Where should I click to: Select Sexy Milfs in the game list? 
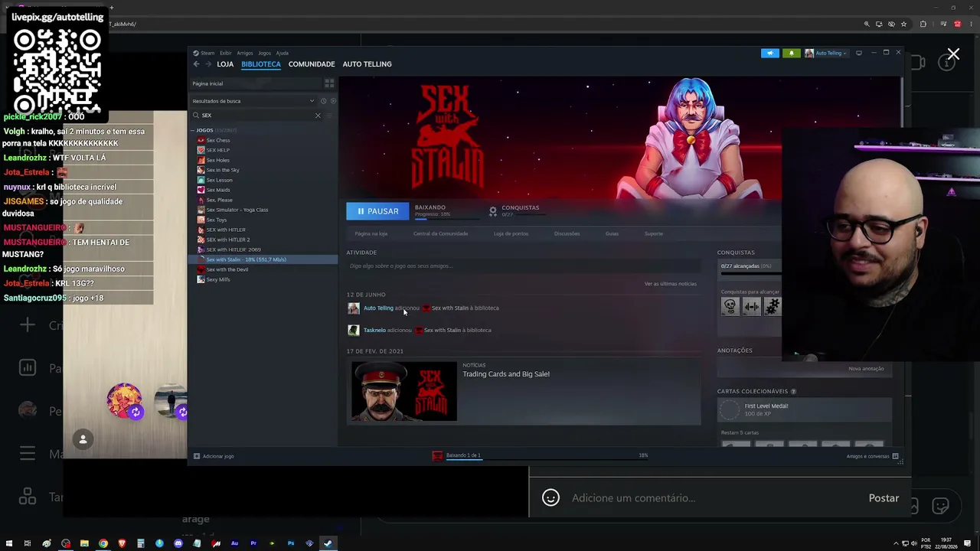(218, 279)
